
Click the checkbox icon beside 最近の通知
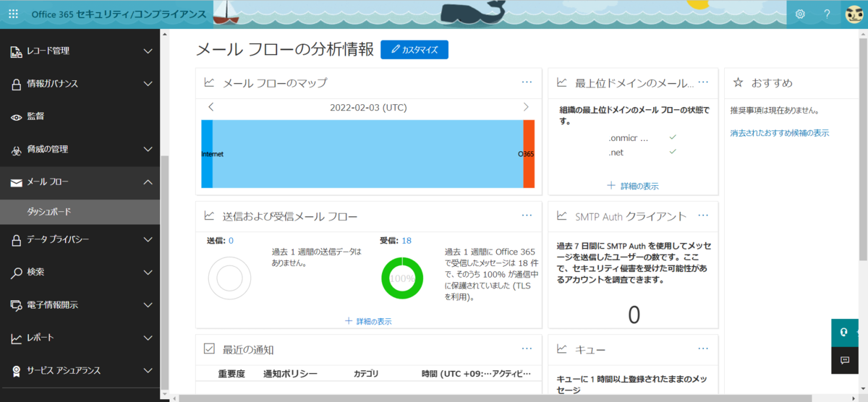click(209, 348)
